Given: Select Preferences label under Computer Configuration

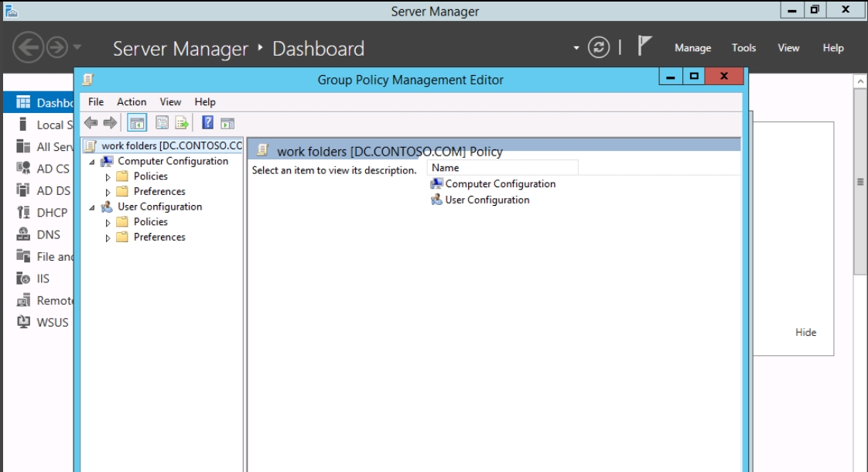Looking at the screenshot, I should [159, 192].
